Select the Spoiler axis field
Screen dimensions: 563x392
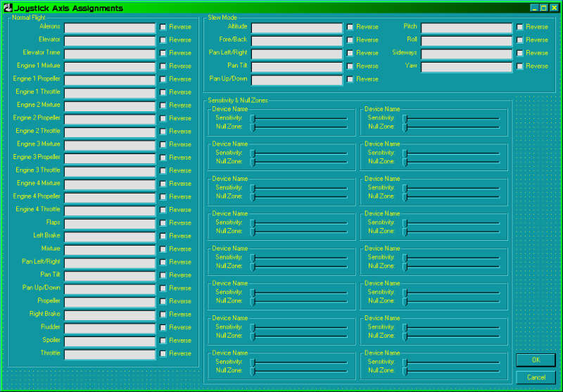[110, 341]
